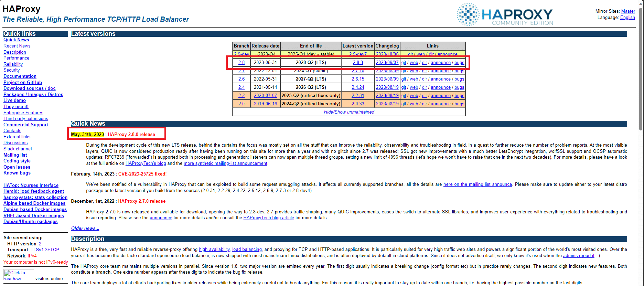Open the Contacts sidebar link
The height and width of the screenshot is (286, 644).
(x=12, y=130)
